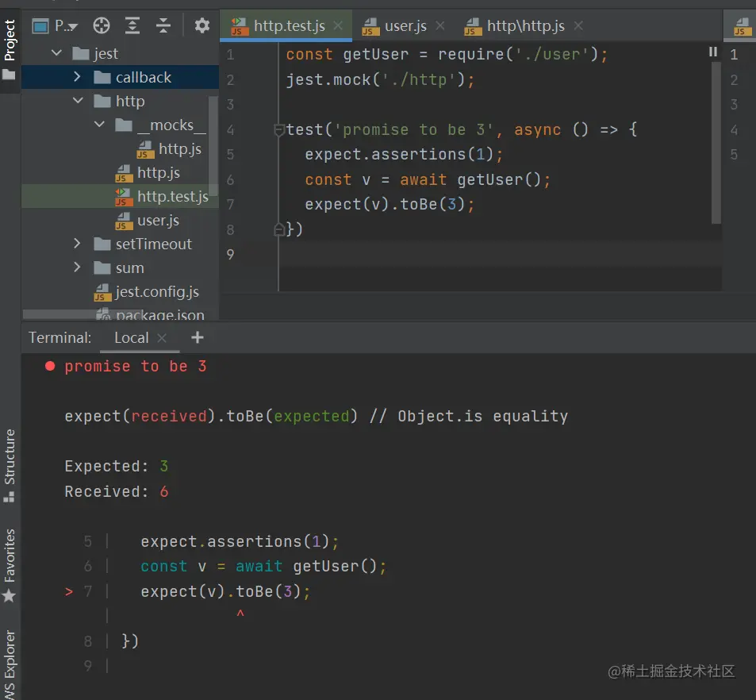Expand the sum folder
This screenshot has width=756, height=700.
coord(77,267)
